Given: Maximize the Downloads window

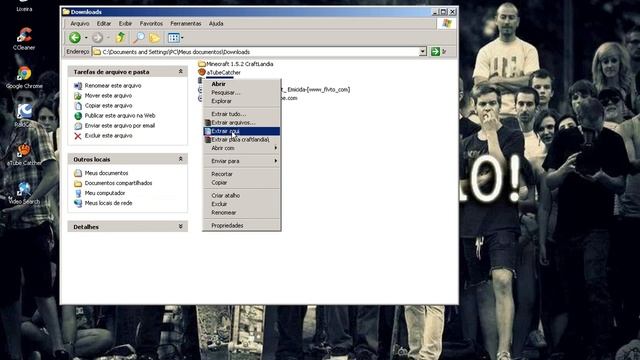Looking at the screenshot, I should point(444,12).
